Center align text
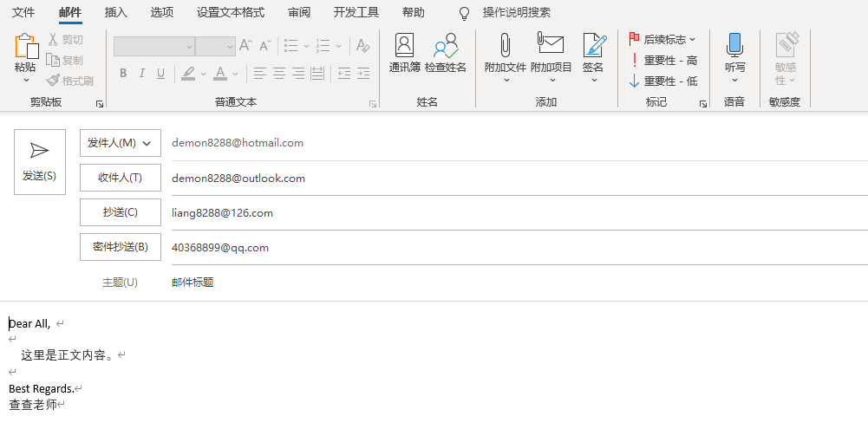Image resolution: width=868 pixels, height=442 pixels. (279, 73)
